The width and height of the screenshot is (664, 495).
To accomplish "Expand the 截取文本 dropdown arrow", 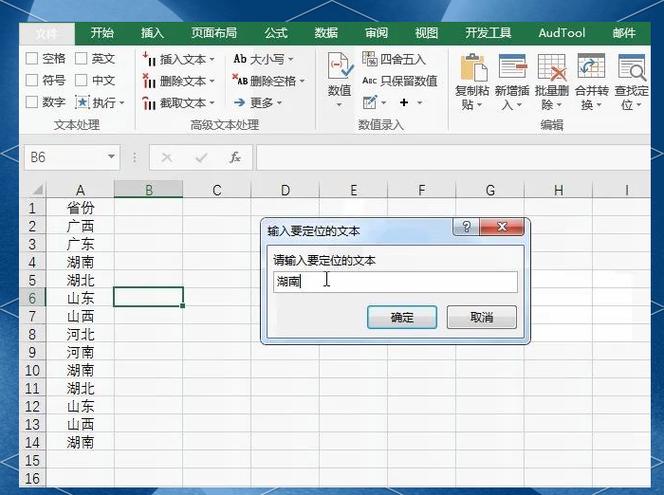I will 212,103.
